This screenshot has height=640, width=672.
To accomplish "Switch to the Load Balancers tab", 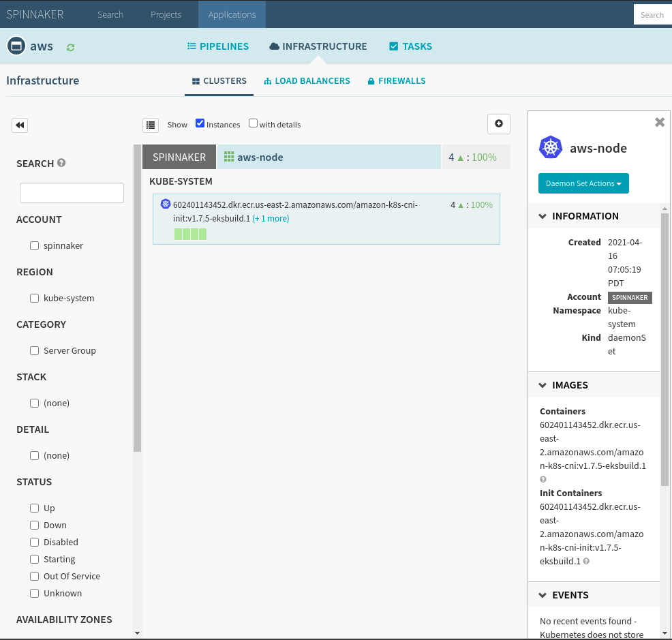I will [x=307, y=81].
